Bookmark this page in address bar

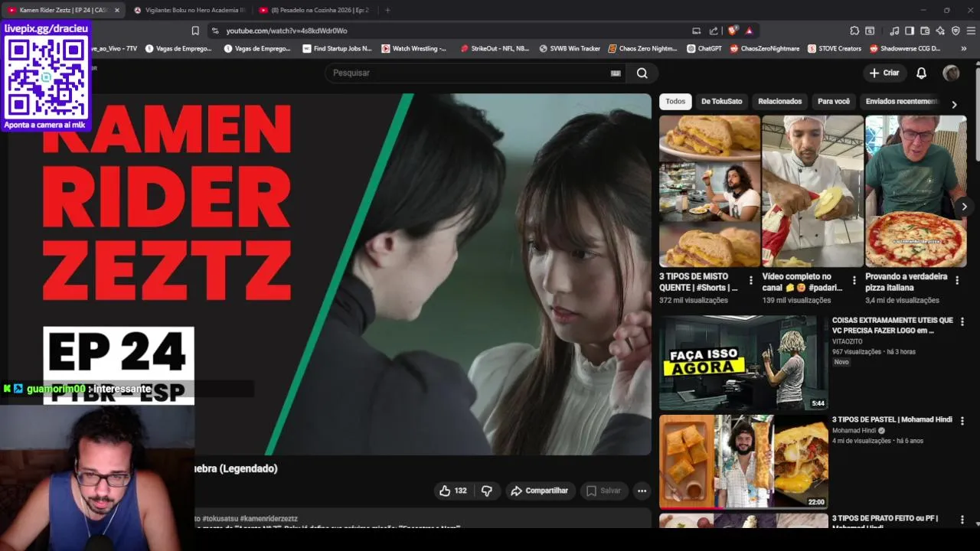pyautogui.click(x=195, y=31)
